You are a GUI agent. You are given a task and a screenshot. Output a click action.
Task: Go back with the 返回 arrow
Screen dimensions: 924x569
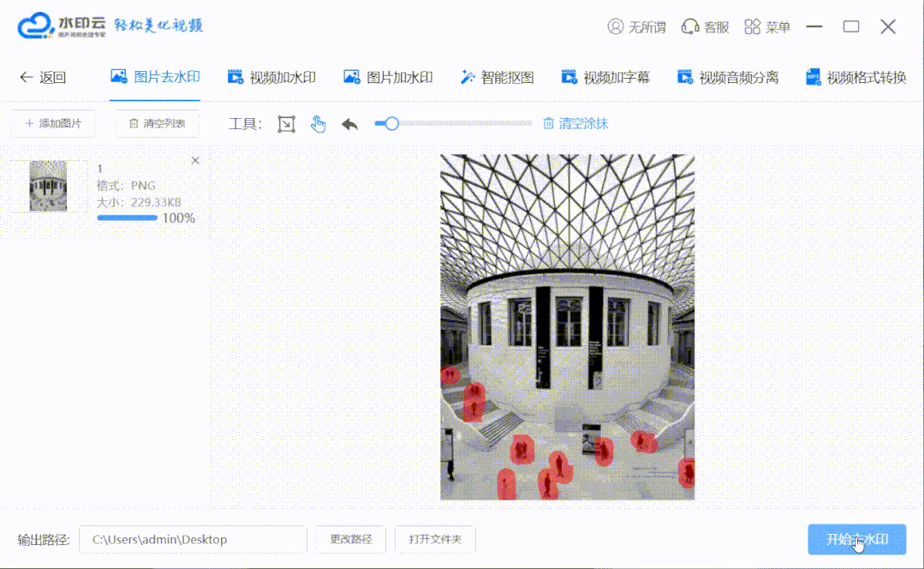coord(43,77)
